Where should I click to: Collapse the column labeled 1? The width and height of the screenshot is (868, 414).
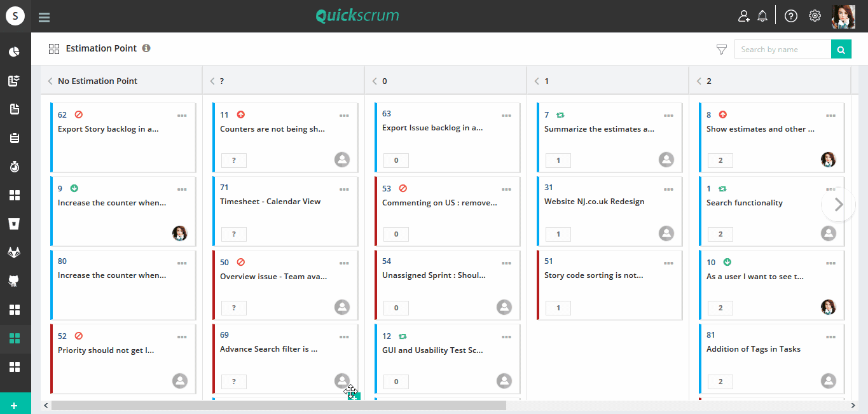536,81
